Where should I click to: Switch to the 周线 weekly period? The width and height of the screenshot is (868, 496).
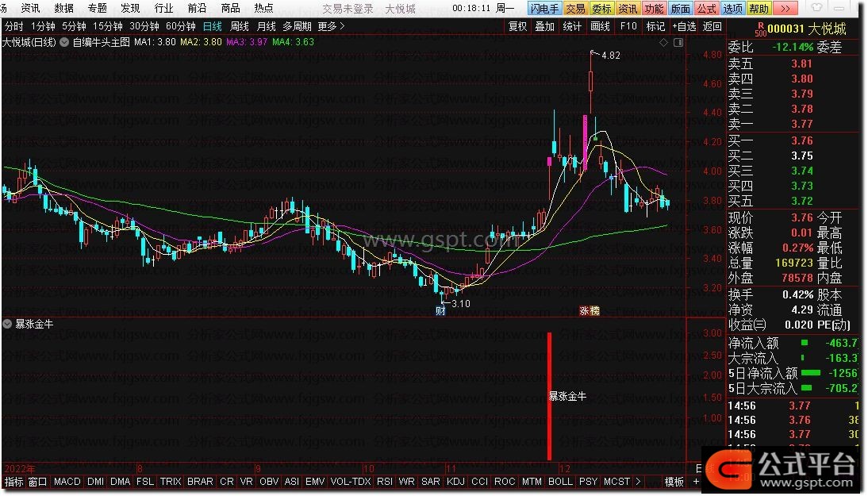click(x=239, y=26)
